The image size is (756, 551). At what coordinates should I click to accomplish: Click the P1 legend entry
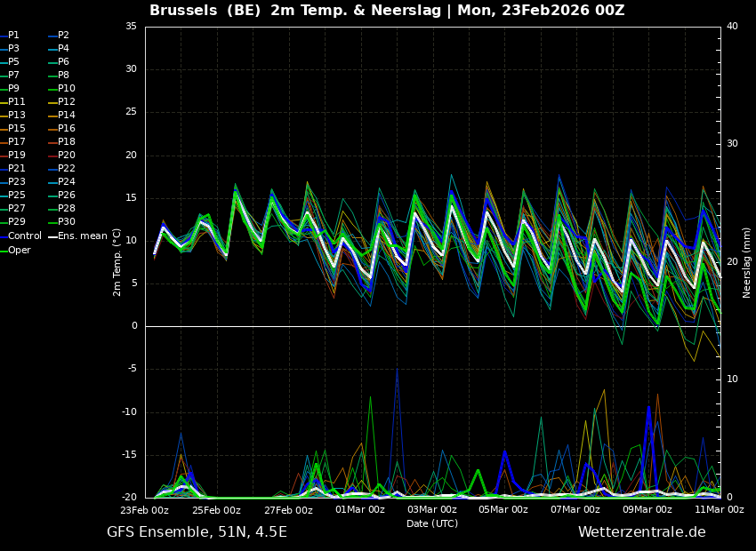click(x=13, y=36)
